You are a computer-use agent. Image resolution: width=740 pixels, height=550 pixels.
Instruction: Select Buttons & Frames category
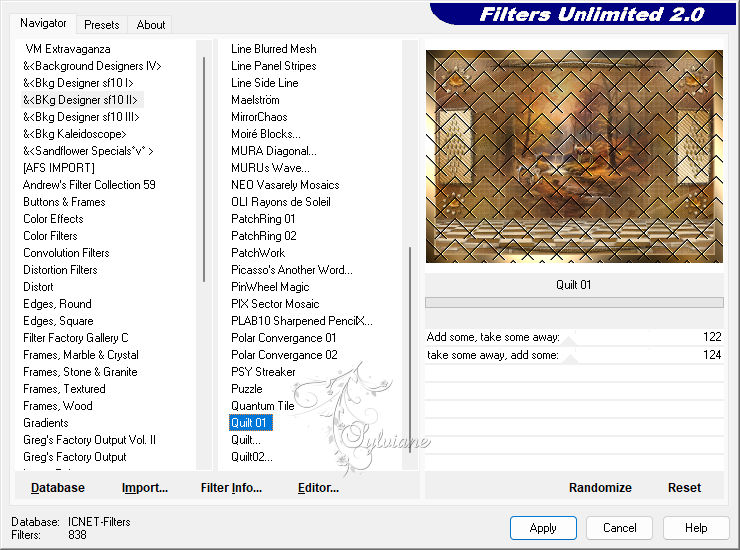(64, 202)
